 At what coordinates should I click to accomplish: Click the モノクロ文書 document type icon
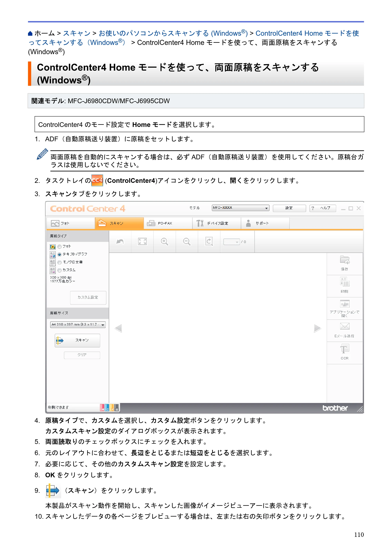pyautogui.click(x=52, y=262)
